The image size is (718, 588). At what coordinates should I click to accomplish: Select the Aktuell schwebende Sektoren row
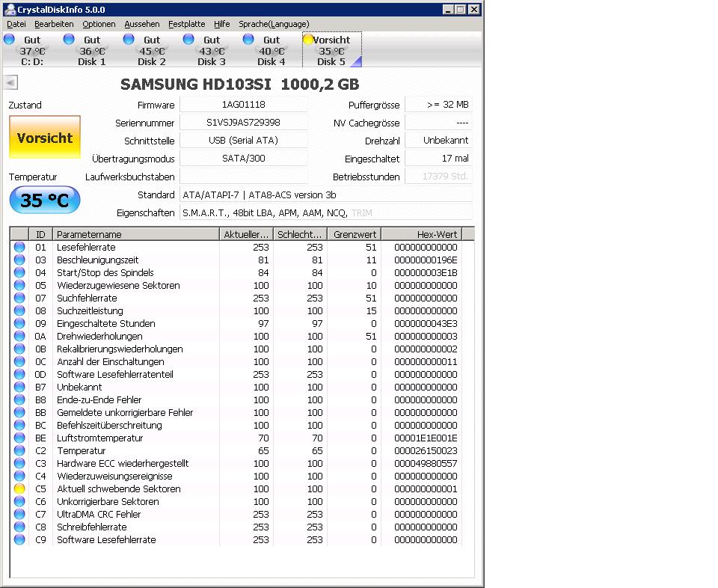[x=119, y=489]
